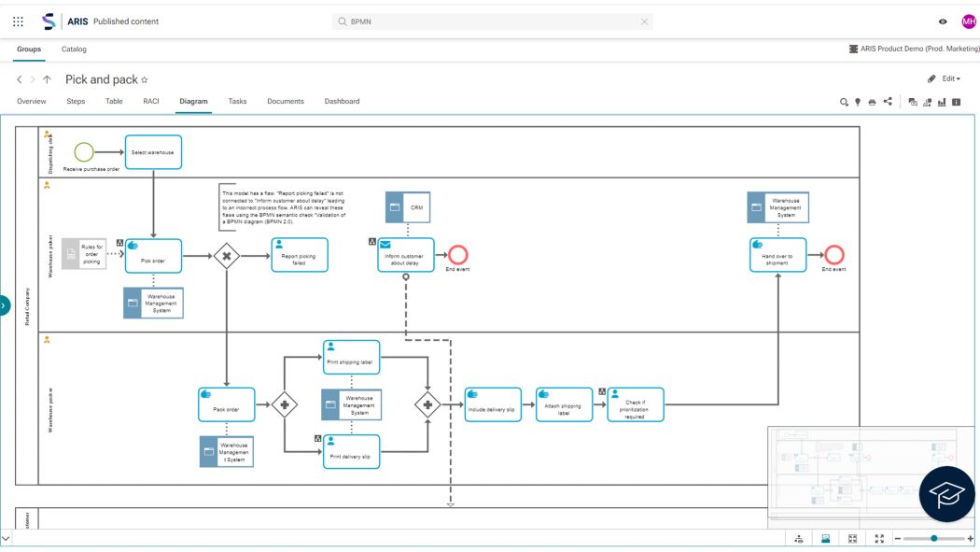
Task: Toggle the eye visibility icon in the header
Action: click(x=943, y=20)
